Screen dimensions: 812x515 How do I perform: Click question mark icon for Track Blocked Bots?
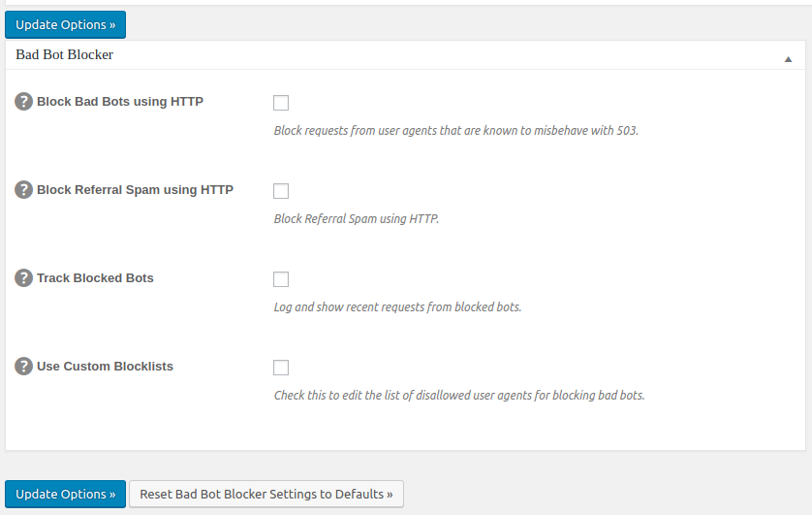tap(24, 278)
